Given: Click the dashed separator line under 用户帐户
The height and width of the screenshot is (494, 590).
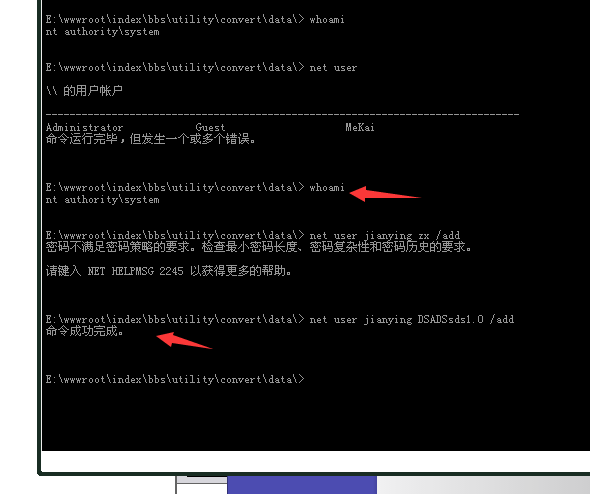Looking at the screenshot, I should [282, 114].
